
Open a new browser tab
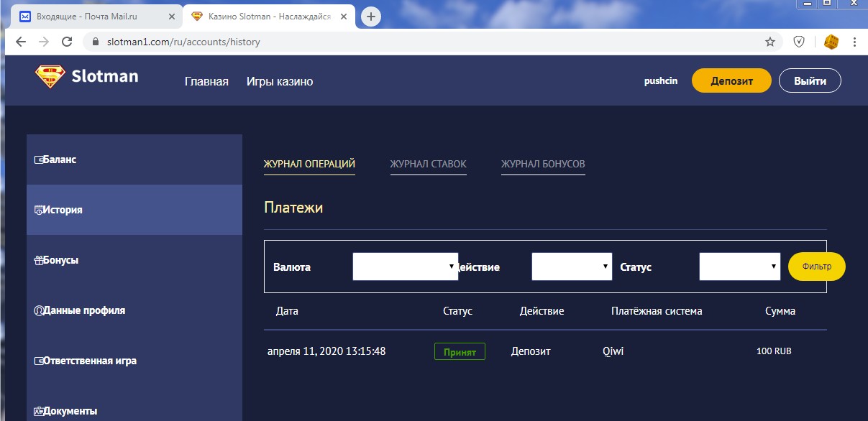click(371, 16)
